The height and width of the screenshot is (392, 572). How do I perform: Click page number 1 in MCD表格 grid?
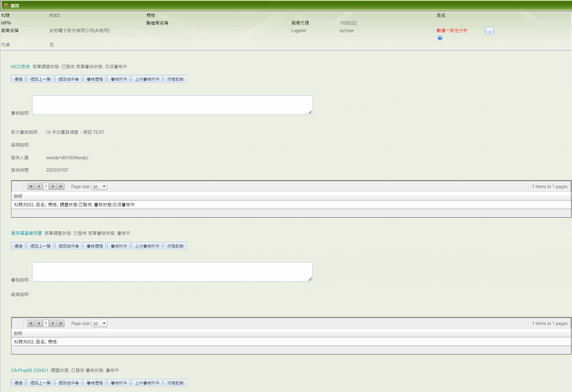[46, 186]
